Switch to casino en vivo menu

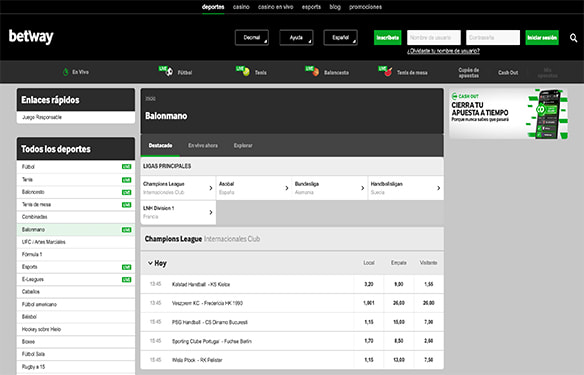(276, 7)
